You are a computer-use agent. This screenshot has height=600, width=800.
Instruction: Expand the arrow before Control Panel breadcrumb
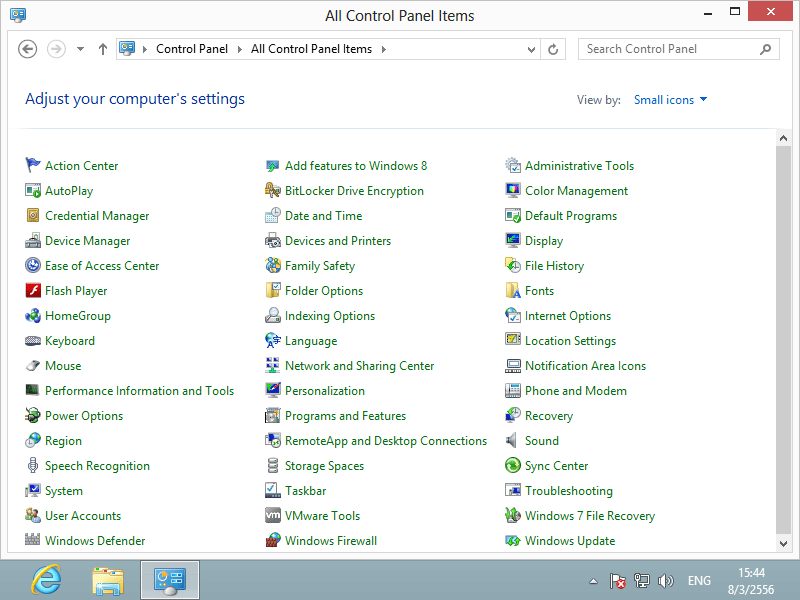click(145, 49)
